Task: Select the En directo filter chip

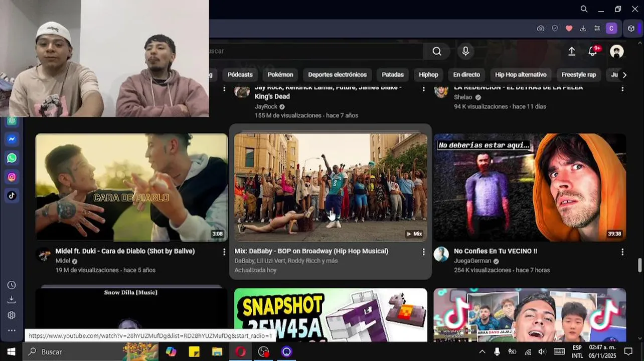Action: tap(466, 75)
